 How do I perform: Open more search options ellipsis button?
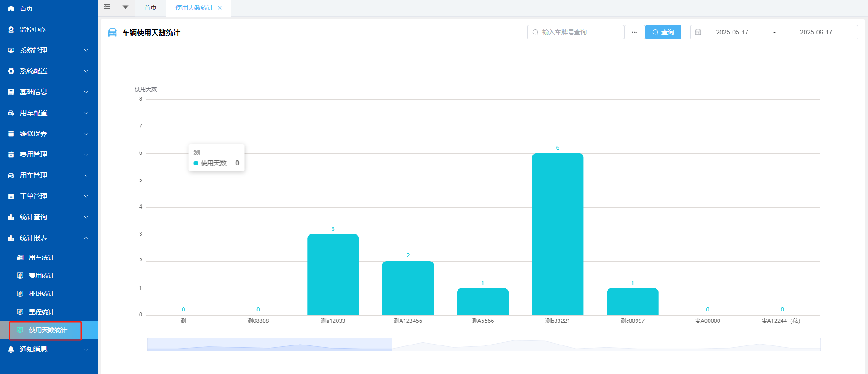634,32
